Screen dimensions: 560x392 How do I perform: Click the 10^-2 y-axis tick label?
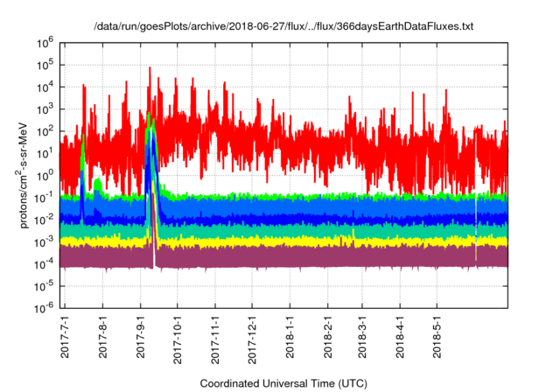[44, 220]
